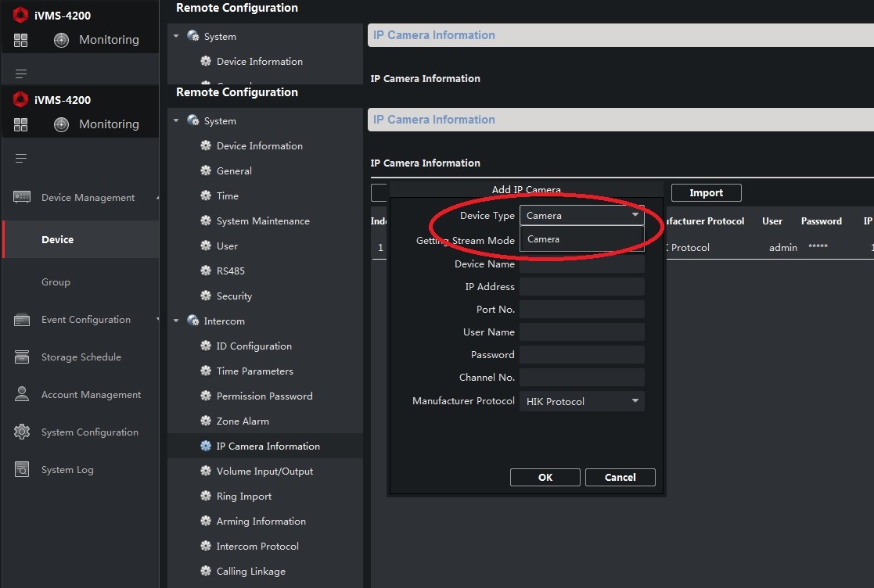
Task: Select the Device item in sidebar
Action: pyautogui.click(x=58, y=240)
